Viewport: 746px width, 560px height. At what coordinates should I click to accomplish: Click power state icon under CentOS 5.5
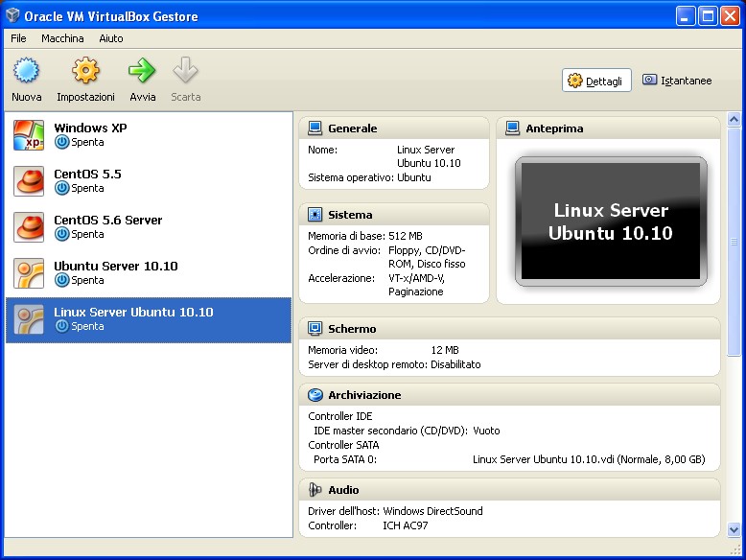62,188
